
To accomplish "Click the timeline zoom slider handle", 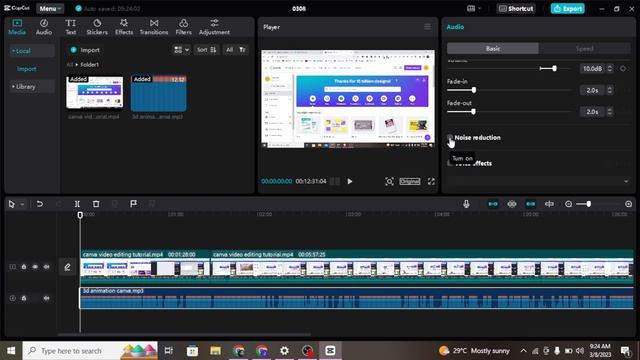I will coord(589,204).
